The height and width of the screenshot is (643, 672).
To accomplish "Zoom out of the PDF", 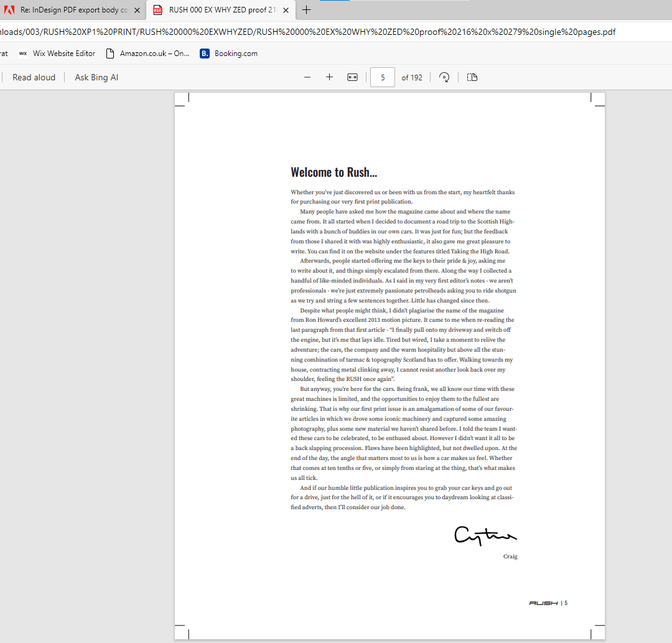I will [x=307, y=77].
